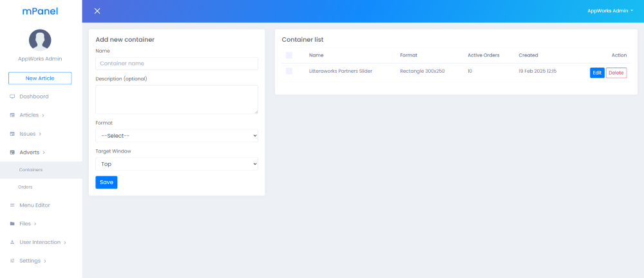Check the Litteraworks Partners Slider row checkbox
Screen dimensions: 644x278
(289, 71)
